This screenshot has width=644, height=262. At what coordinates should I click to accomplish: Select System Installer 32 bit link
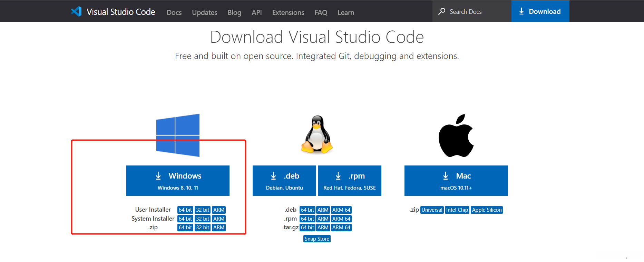pos(203,219)
